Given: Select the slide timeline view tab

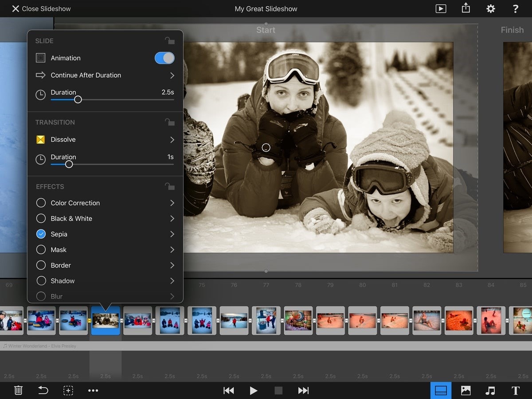Looking at the screenshot, I should click(x=441, y=391).
